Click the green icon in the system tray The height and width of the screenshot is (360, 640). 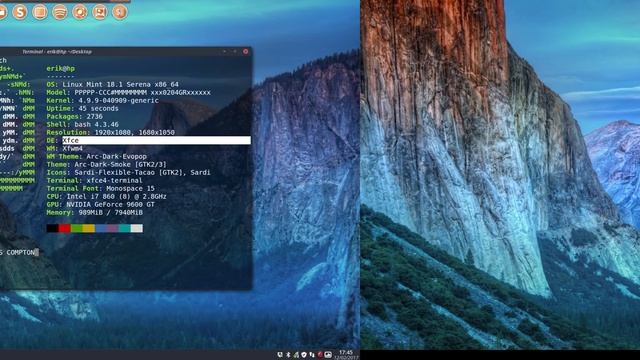(296, 355)
